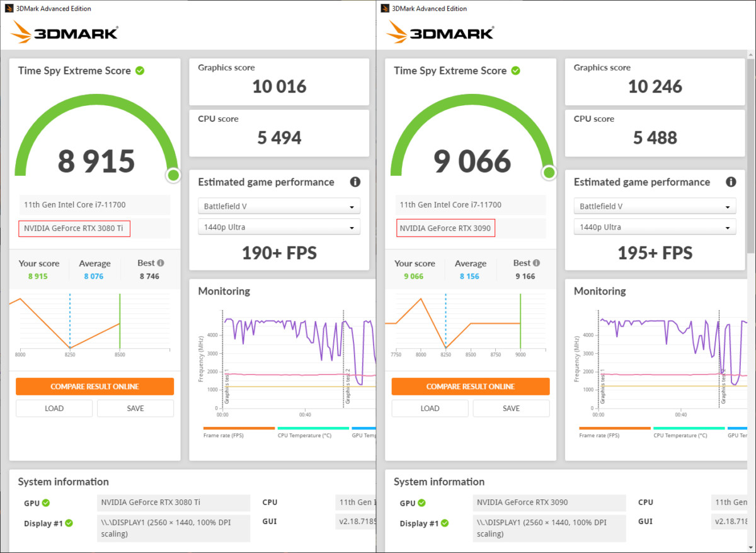This screenshot has height=553, width=756.
Task: Click COMPARE RESULT ONLINE in the RTX 3090 window
Action: point(471,387)
